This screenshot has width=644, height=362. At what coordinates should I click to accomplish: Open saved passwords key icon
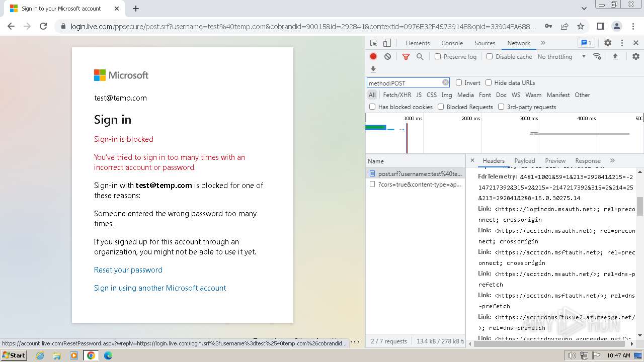(x=548, y=26)
